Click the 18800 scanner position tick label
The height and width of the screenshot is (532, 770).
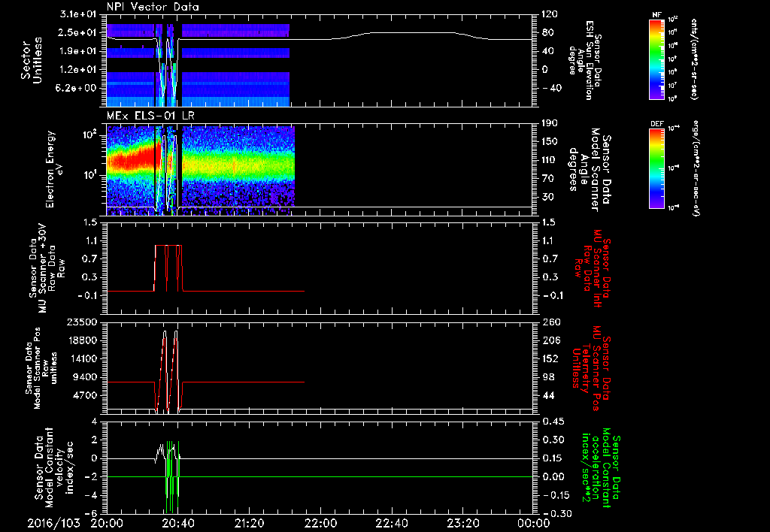[x=81, y=340]
